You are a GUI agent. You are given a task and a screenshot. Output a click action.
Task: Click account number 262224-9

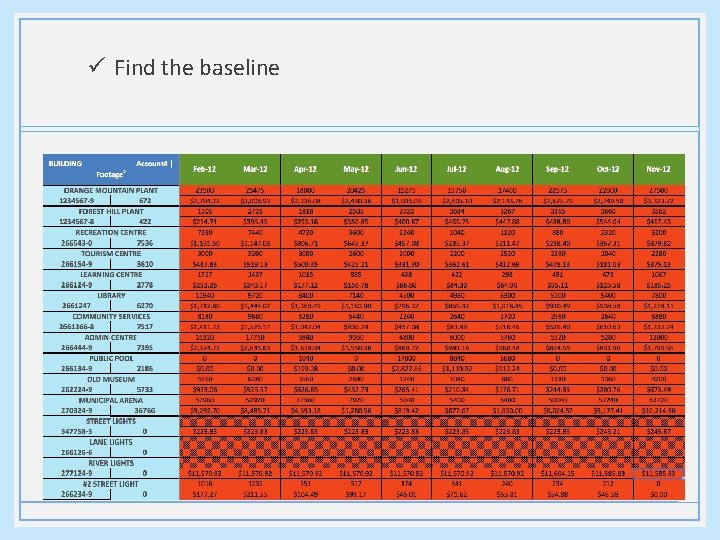coord(77,390)
